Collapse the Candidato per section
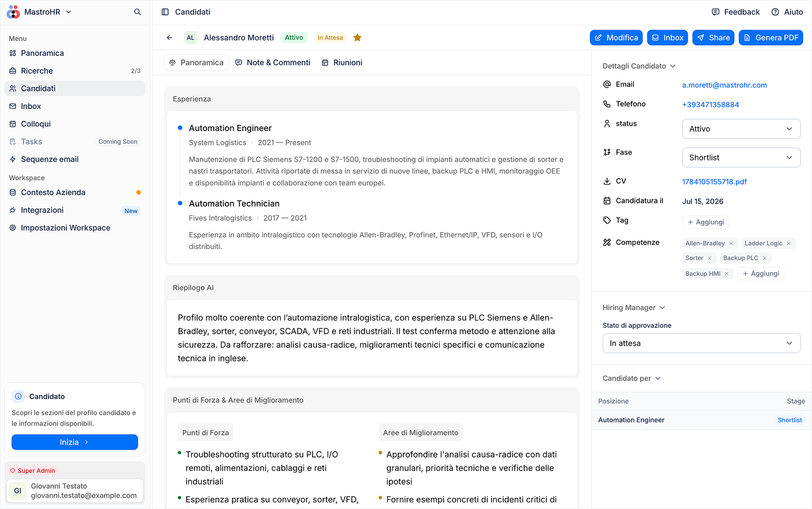812x509 pixels. tap(631, 378)
